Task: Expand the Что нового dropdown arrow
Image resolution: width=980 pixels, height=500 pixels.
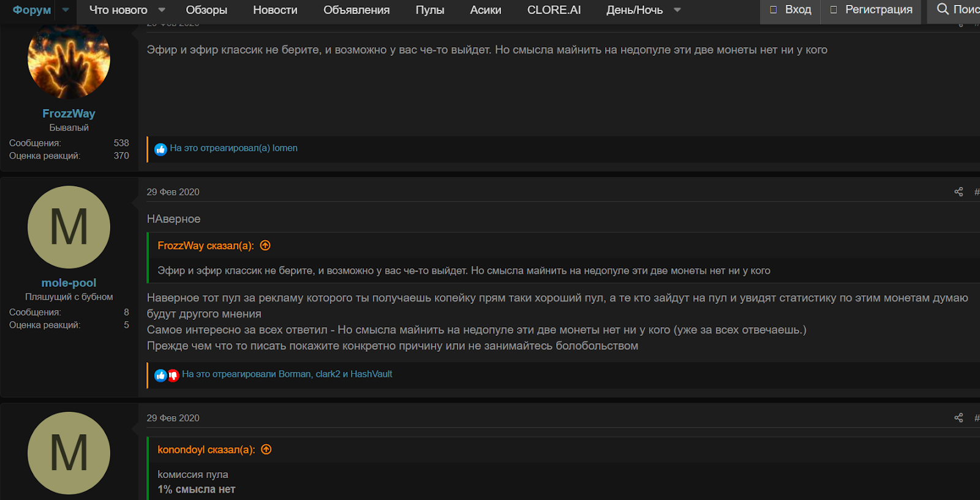Action: point(162,10)
